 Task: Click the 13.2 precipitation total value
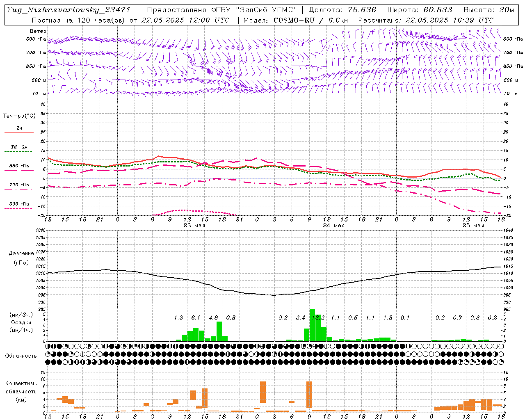click(318, 318)
